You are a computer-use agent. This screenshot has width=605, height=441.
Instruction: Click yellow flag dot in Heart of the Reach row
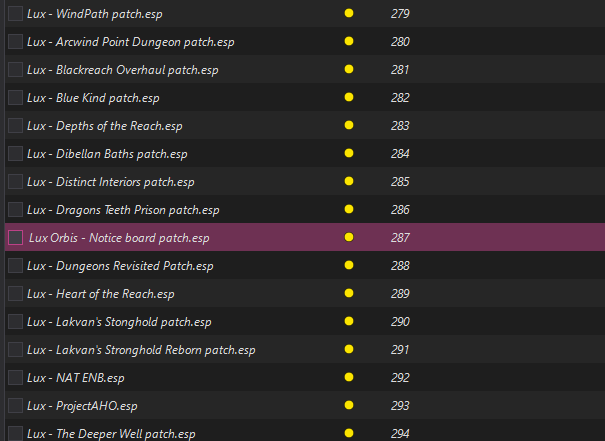tap(349, 293)
